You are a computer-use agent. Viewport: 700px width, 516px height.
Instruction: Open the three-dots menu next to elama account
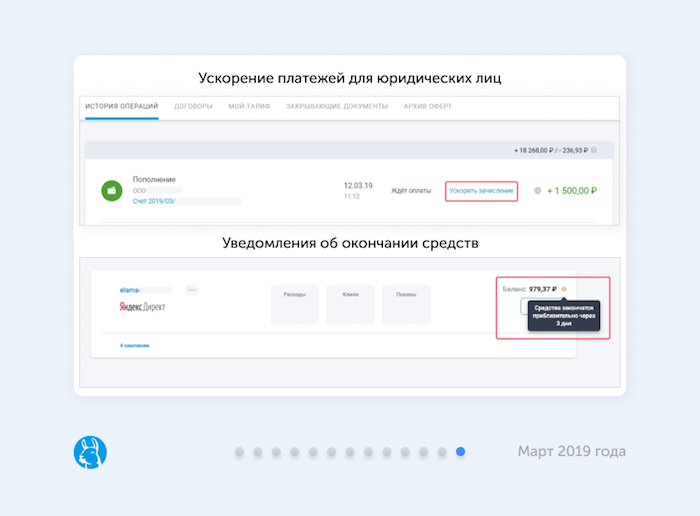pyautogui.click(x=192, y=290)
